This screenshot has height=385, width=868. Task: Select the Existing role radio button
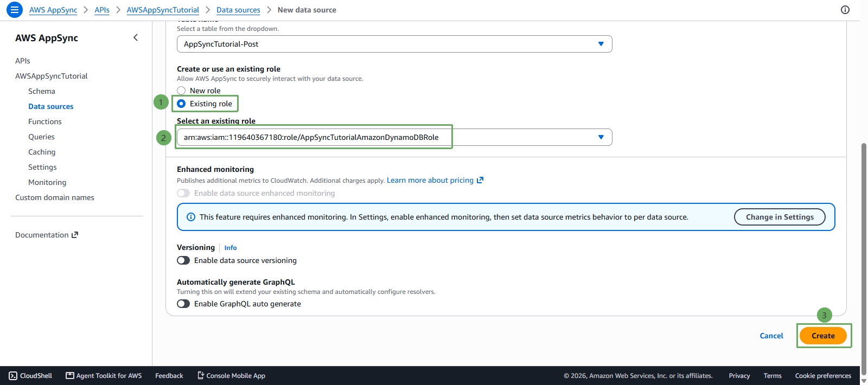[181, 104]
